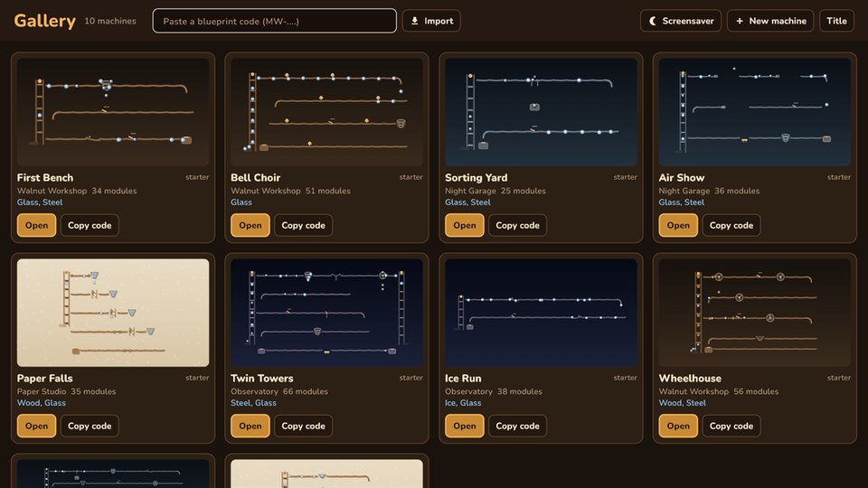Open the Twin Towers machine

(250, 426)
